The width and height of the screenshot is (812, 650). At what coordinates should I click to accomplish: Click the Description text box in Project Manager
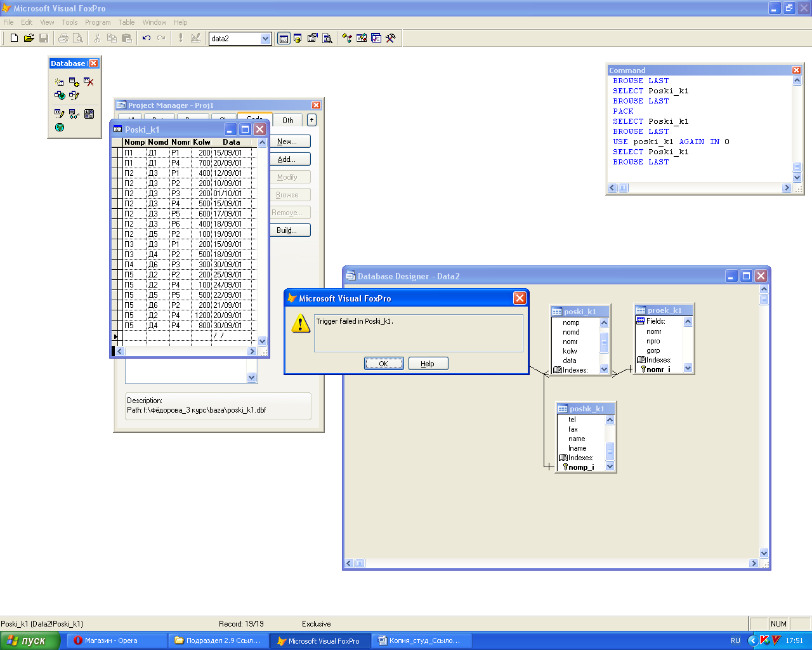[218, 406]
